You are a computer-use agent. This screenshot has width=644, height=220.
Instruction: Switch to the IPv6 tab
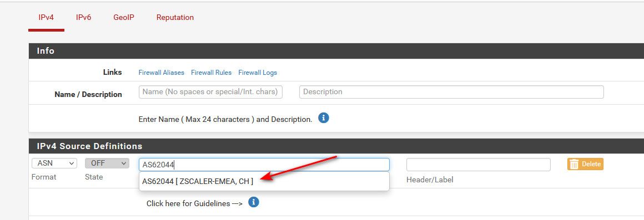tap(83, 18)
